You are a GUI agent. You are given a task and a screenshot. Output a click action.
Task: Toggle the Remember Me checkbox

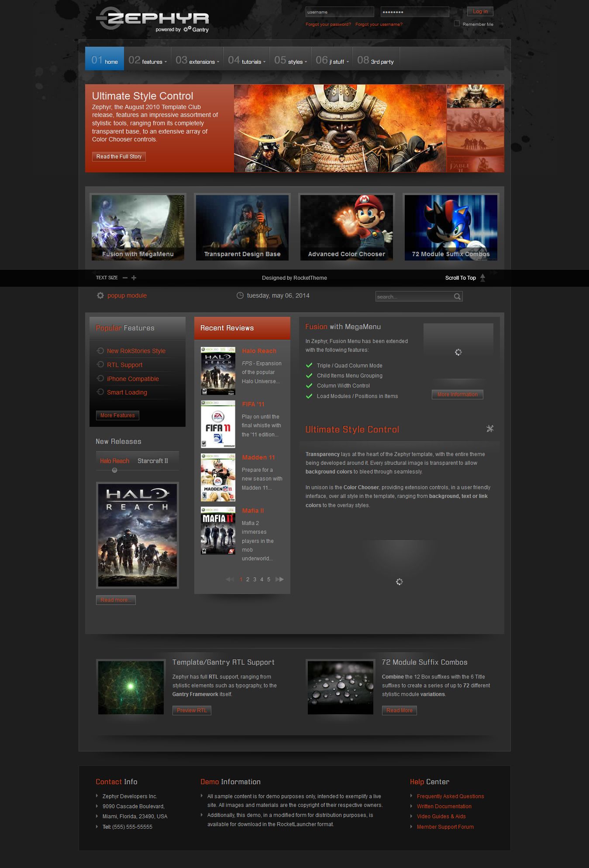[x=457, y=24]
